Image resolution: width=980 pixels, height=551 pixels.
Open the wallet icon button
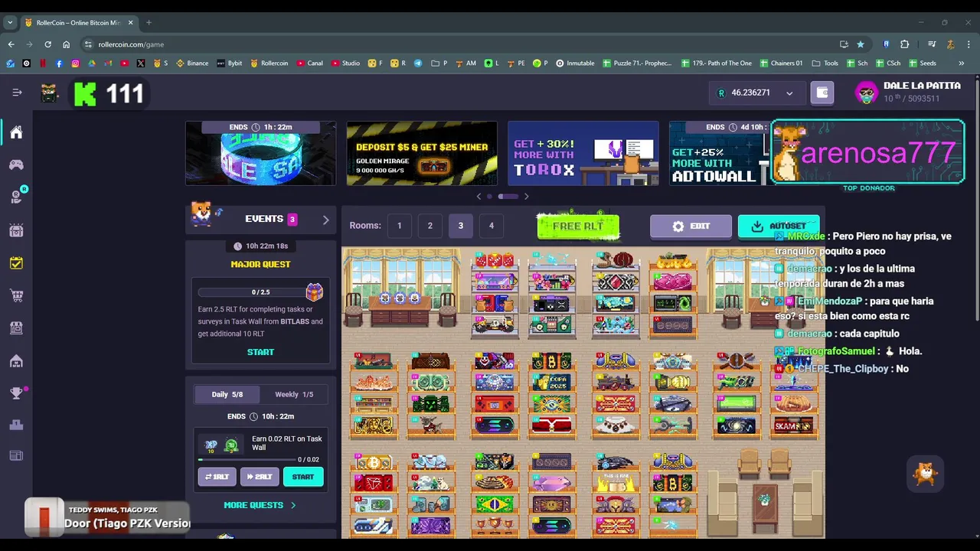[x=822, y=93]
